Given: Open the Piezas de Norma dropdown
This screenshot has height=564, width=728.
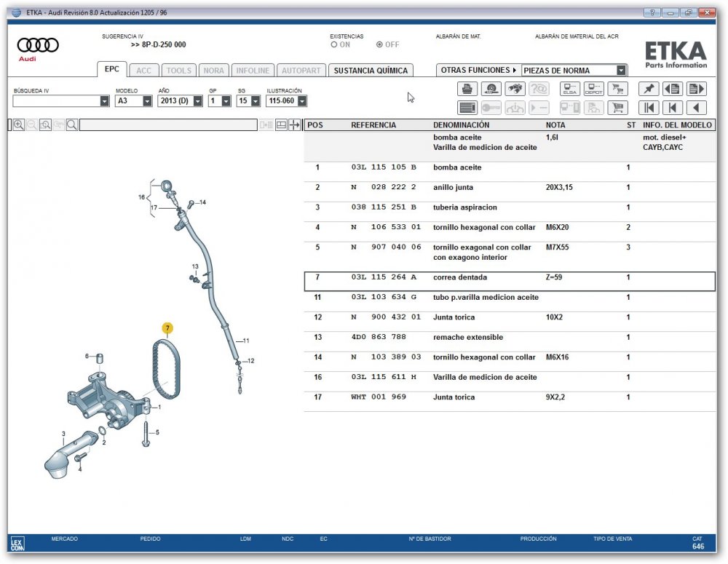Looking at the screenshot, I should coord(621,70).
